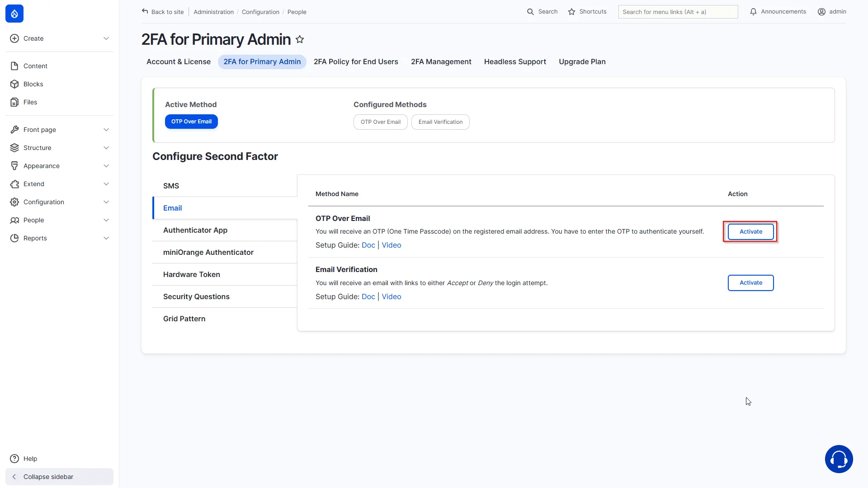Screen dimensions: 868x488
Task: Click the Shortcuts star icon in toolbar
Action: [x=571, y=12]
